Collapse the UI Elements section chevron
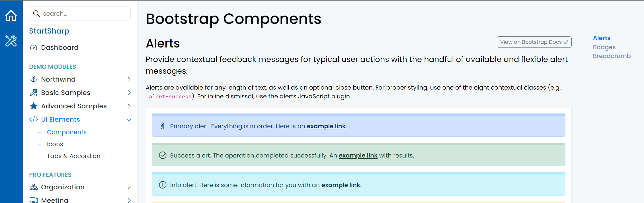The width and height of the screenshot is (644, 203). pos(129,120)
